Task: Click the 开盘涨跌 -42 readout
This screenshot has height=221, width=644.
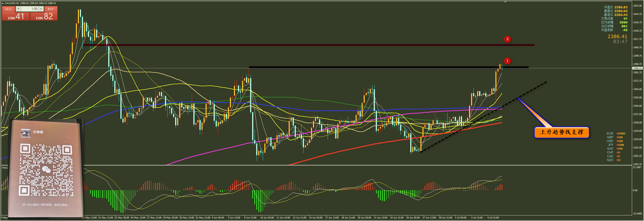Action: tap(614, 30)
